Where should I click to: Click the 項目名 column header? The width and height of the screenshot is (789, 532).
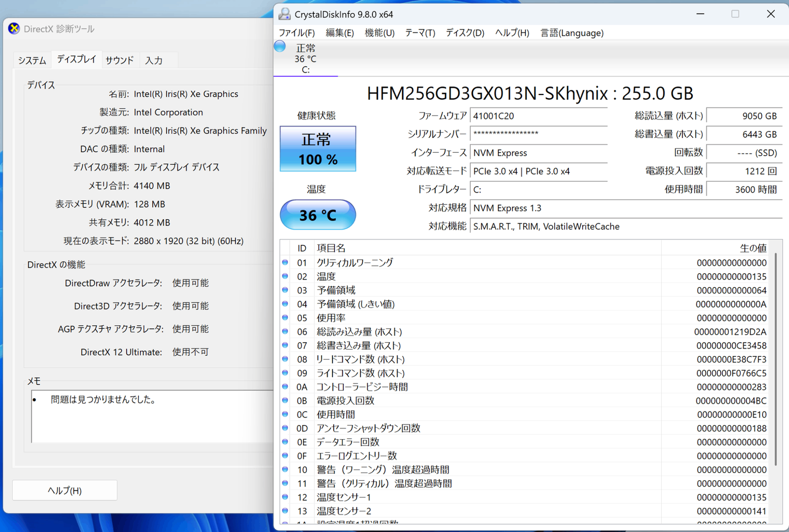click(488, 248)
